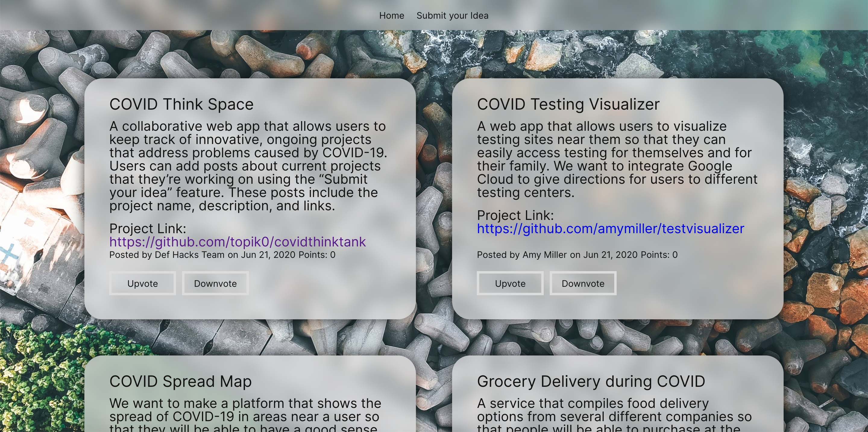Click the COVID Testing Visualizer title

click(568, 104)
